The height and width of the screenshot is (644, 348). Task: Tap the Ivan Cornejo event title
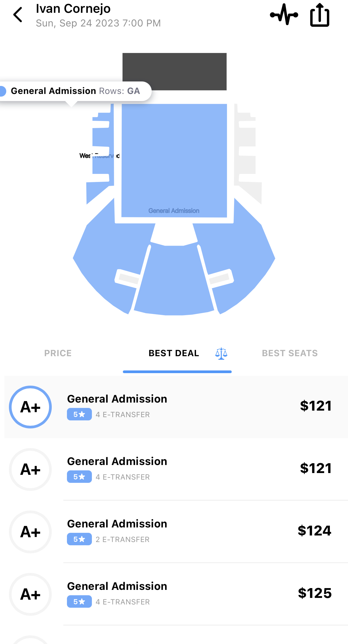tap(73, 9)
